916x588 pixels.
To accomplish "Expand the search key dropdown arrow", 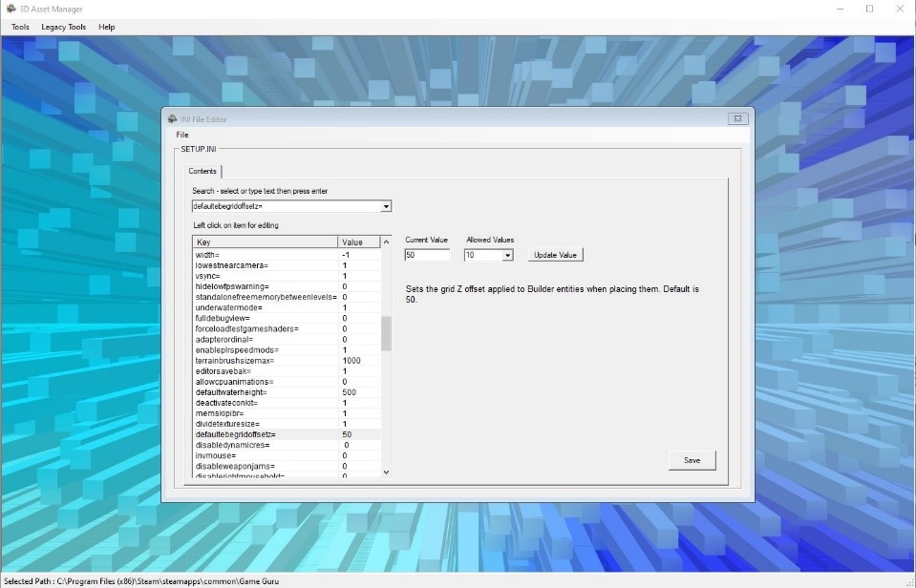I will (x=386, y=206).
